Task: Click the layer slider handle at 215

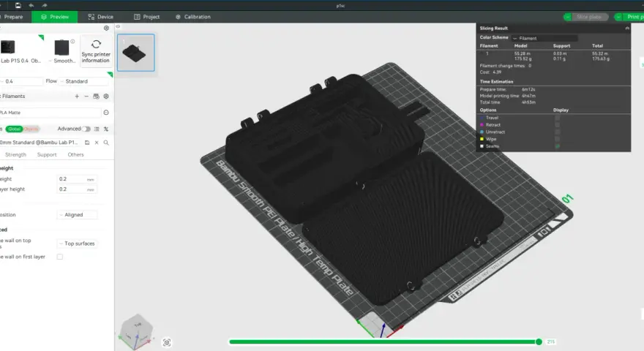Action: [x=539, y=341]
